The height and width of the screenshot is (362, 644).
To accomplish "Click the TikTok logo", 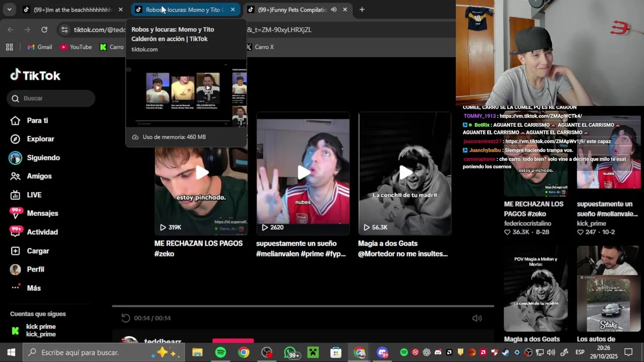I will [35, 75].
